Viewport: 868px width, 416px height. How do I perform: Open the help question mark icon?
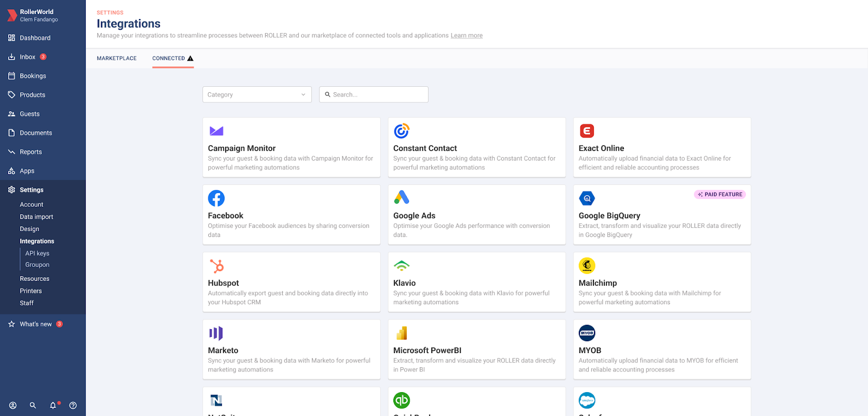pos(73,405)
